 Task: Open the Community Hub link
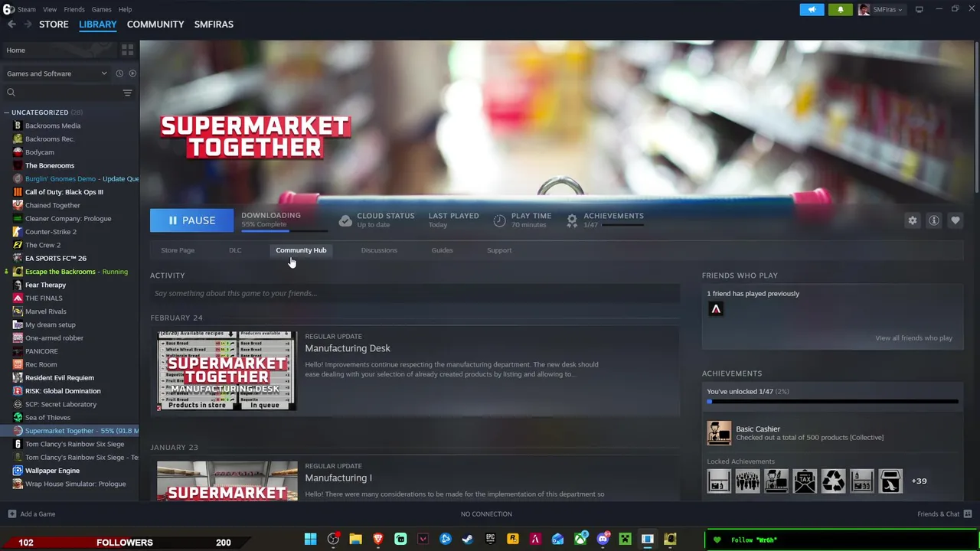click(301, 250)
